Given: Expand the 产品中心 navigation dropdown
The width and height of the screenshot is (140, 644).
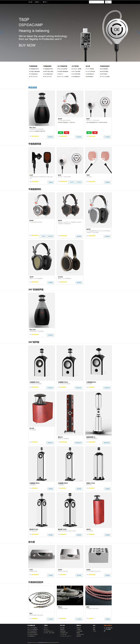Looking at the screenshot, I should [37, 2].
